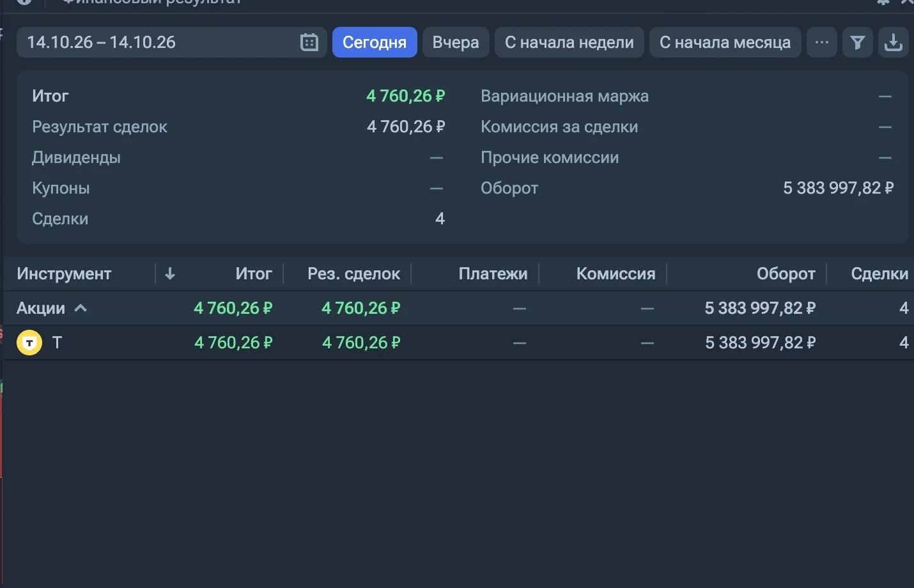The image size is (914, 588).
Task: Click the Рез. сделок amount in the Акции row
Action: coord(361,308)
